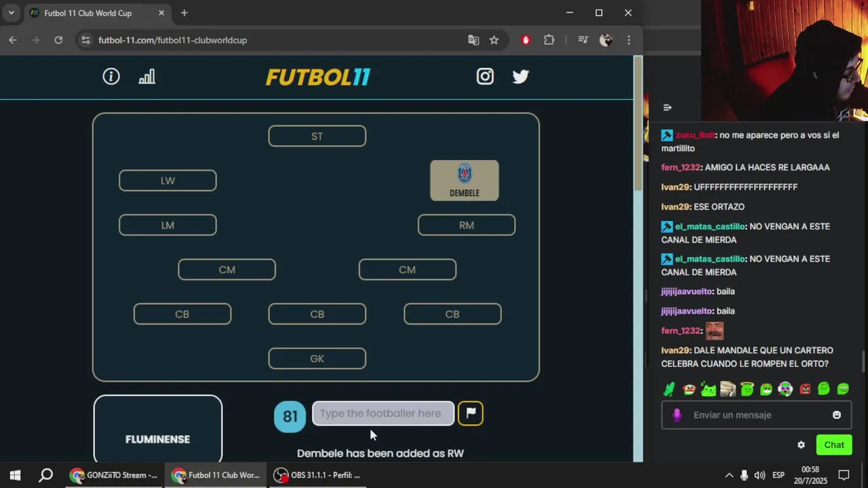The height and width of the screenshot is (488, 868).
Task: Select the right CM position slot
Action: coord(408,270)
